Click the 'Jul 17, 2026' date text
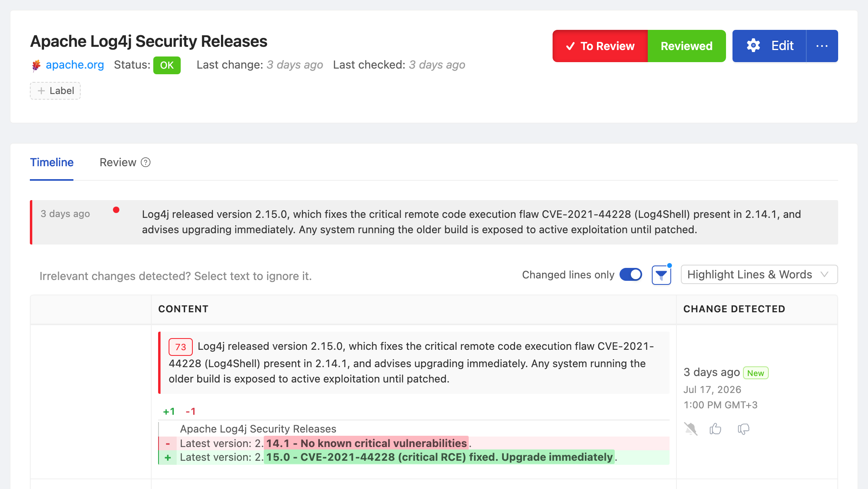Image resolution: width=868 pixels, height=489 pixels. [712, 390]
